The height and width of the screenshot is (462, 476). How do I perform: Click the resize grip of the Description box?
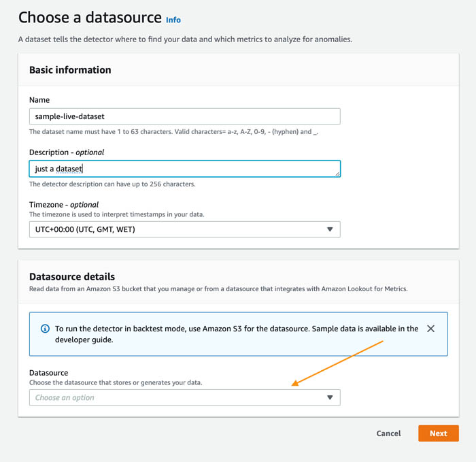[337, 174]
